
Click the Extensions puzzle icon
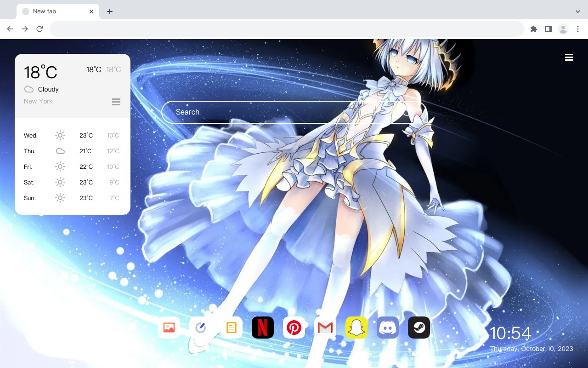[533, 29]
